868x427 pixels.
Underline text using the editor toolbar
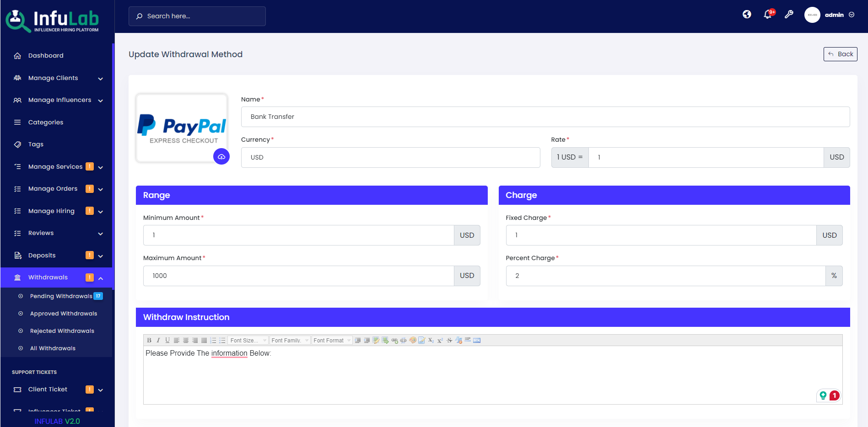pyautogui.click(x=167, y=340)
